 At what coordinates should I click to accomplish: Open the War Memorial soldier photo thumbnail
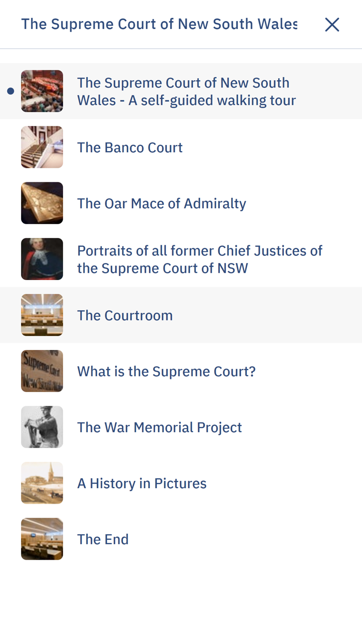coord(42,427)
